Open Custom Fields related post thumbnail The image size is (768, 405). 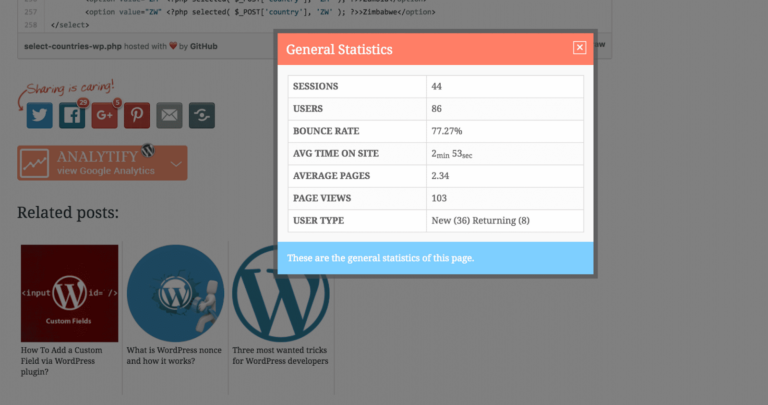pos(70,293)
